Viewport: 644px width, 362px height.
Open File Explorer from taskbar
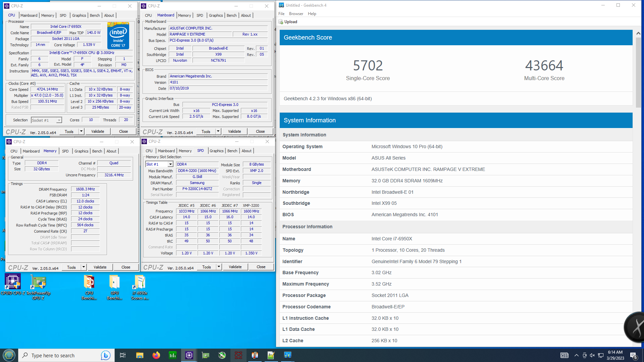click(140, 355)
